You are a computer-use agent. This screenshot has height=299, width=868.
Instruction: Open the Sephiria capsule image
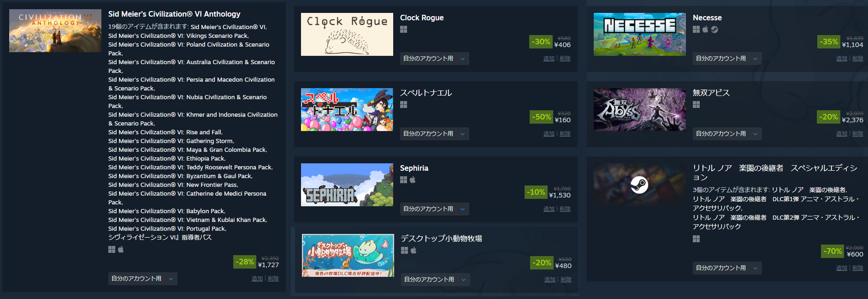tap(347, 185)
